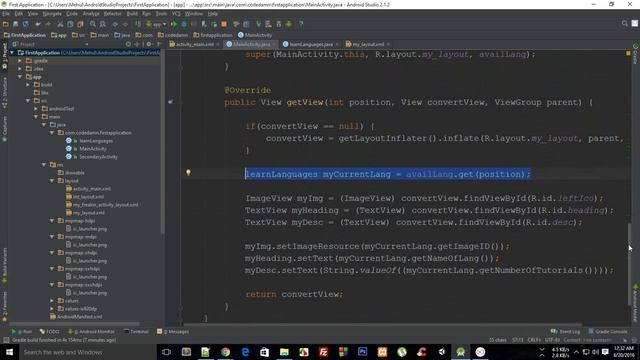
Task: Click the Undo toolbar icon
Action: [38, 24]
